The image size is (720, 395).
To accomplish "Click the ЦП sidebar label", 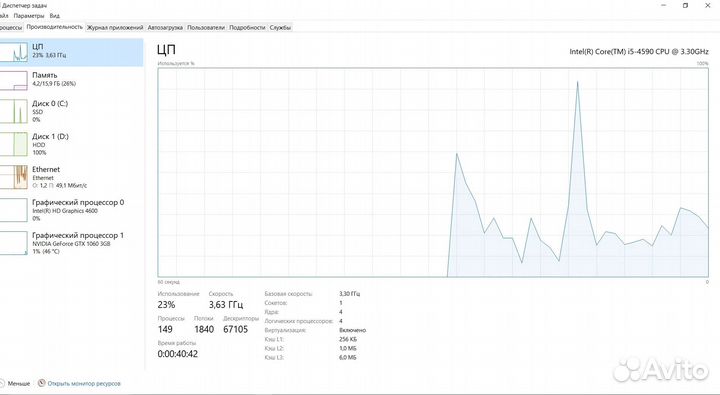I will (x=38, y=47).
